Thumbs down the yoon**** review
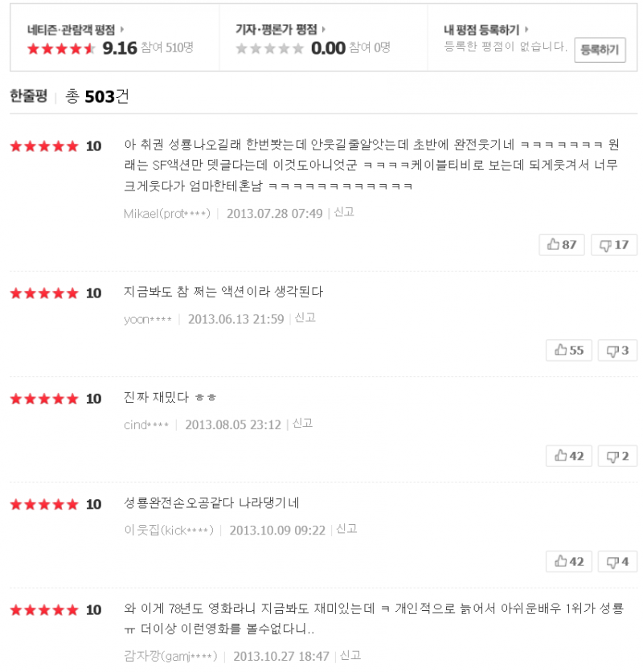The height and width of the screenshot is (672, 643). [x=617, y=350]
